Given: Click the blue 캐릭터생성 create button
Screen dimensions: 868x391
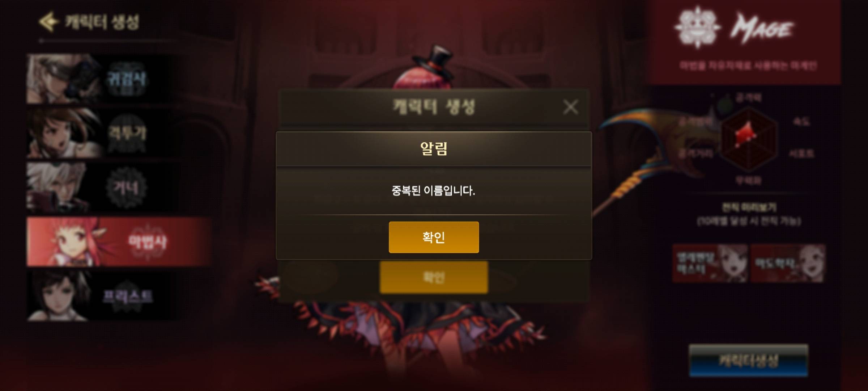Looking at the screenshot, I should pos(748,361).
